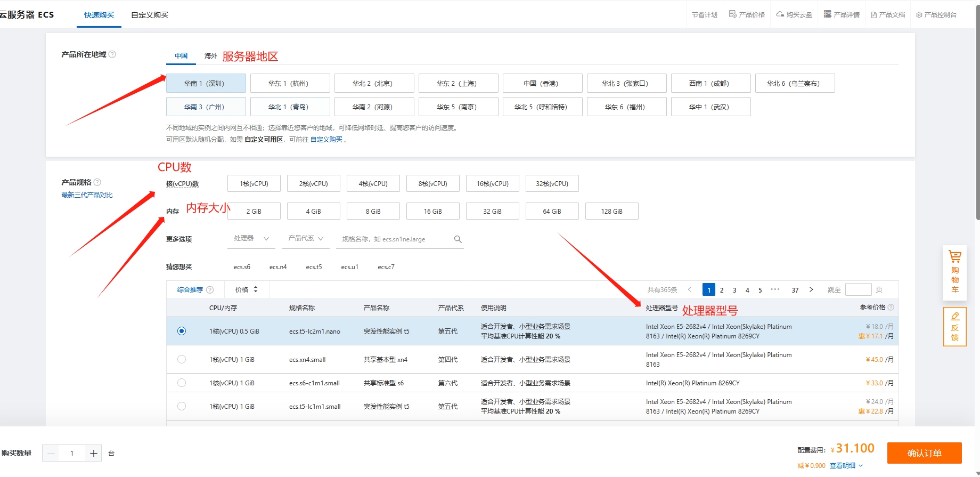Image resolution: width=980 pixels, height=477 pixels.
Task: Click the help icon next to 综合推荐
Action: point(210,290)
